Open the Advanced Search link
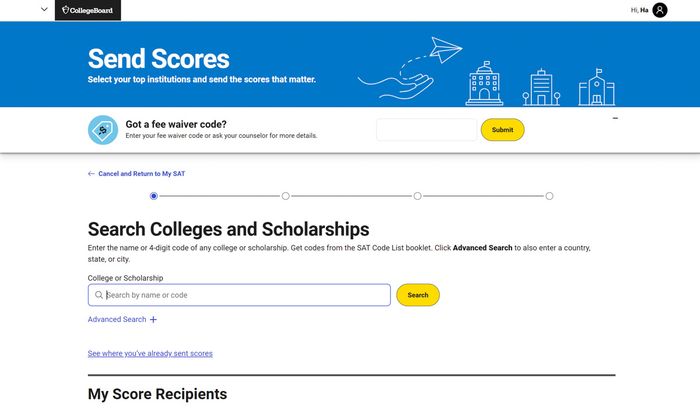Viewport: 700px width, 409px height. [117, 320]
